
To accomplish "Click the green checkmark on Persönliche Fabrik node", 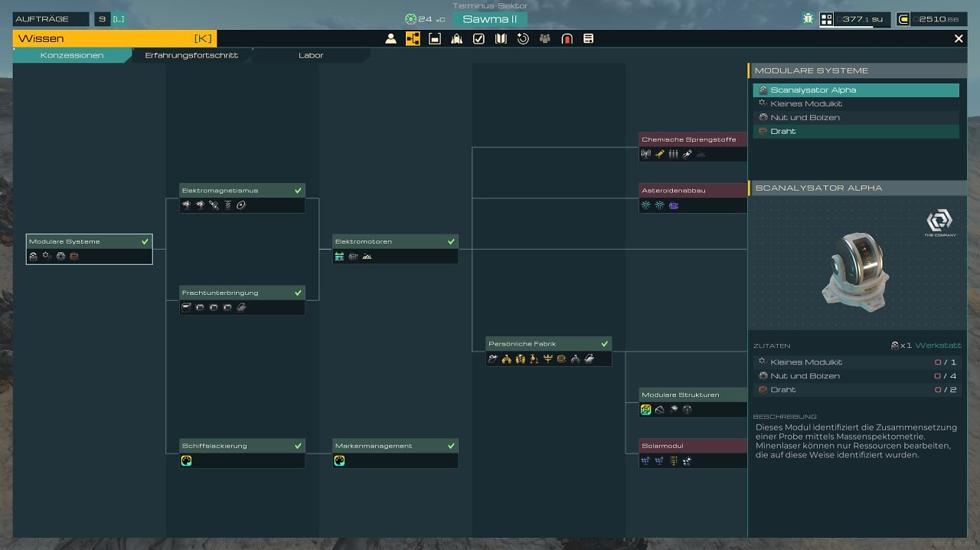I will click(x=604, y=344).
